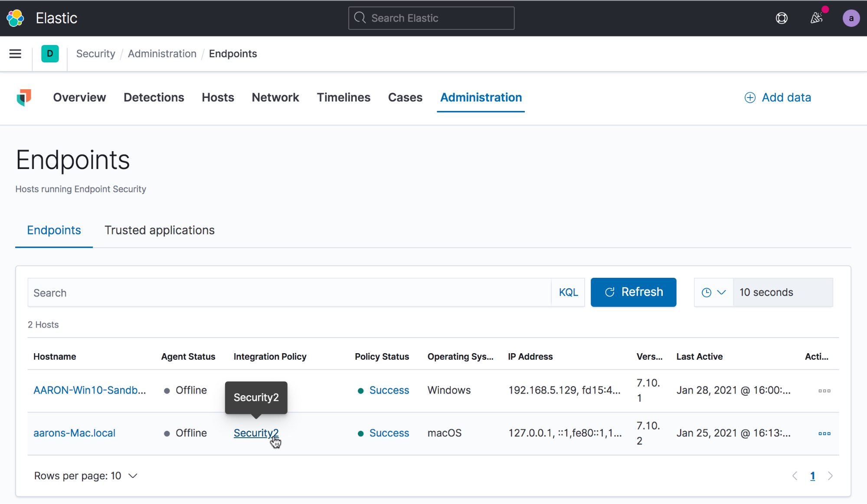867x504 pixels.
Task: Click the notifications bell icon
Action: click(815, 18)
